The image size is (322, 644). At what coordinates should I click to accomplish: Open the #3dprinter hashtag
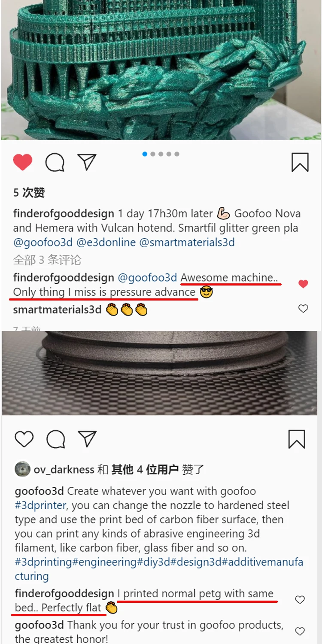click(41, 505)
